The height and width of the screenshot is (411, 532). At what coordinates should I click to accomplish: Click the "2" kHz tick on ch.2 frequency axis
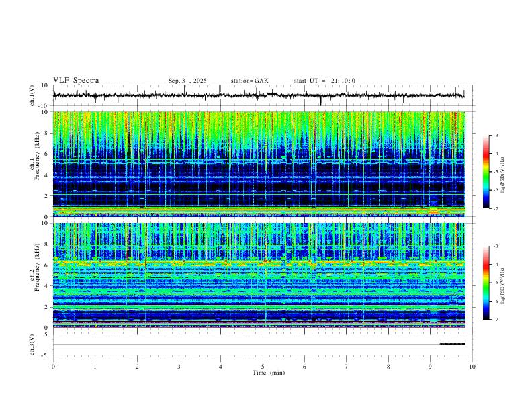pyautogui.click(x=47, y=307)
